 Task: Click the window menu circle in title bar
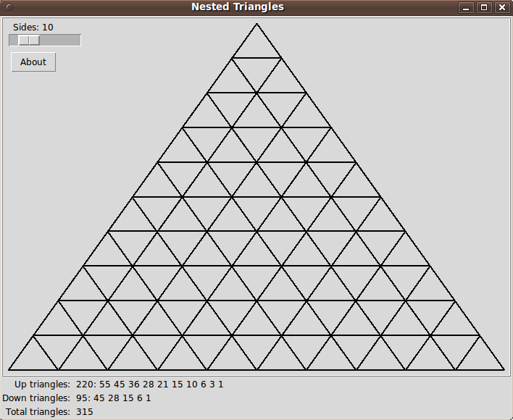point(9,7)
